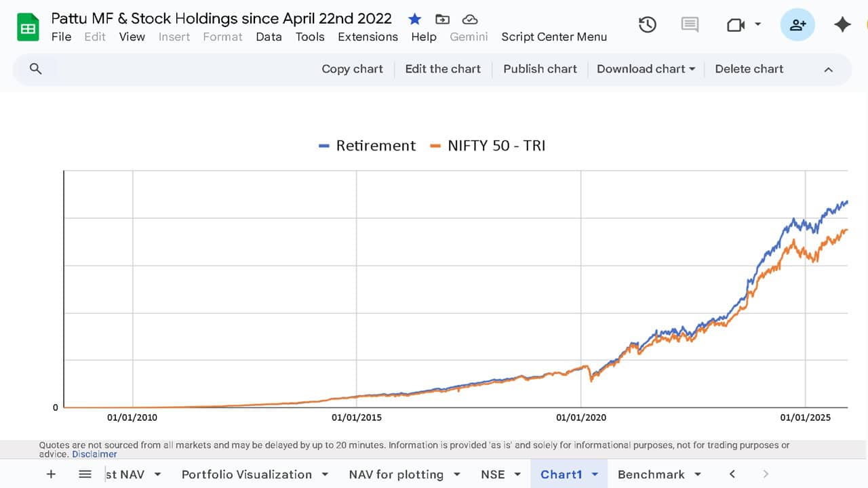This screenshot has height=488, width=868.
Task: Open the NSE sheet tab dropdown
Action: pyautogui.click(x=516, y=474)
